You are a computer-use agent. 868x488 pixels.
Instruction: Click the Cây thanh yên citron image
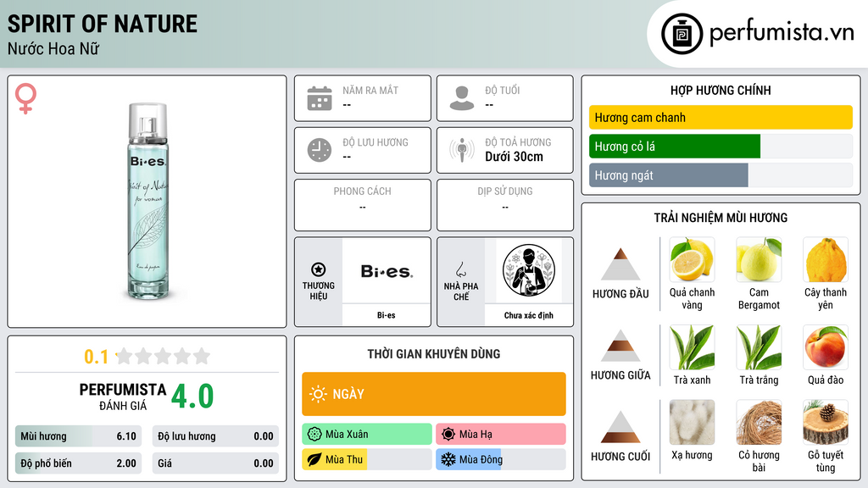(x=826, y=259)
